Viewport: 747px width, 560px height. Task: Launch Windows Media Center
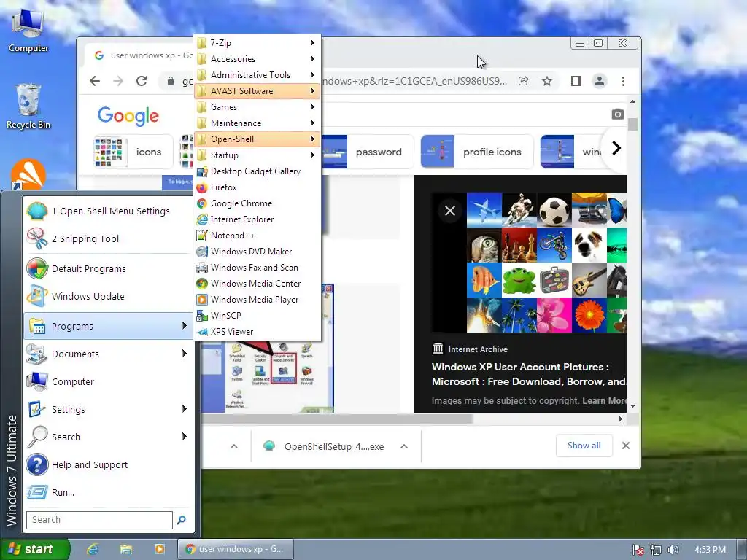click(258, 284)
